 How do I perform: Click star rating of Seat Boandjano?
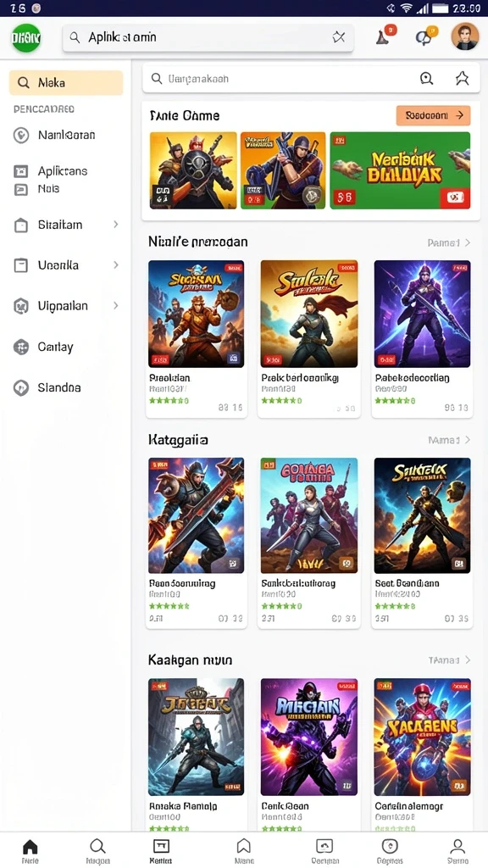click(395, 605)
